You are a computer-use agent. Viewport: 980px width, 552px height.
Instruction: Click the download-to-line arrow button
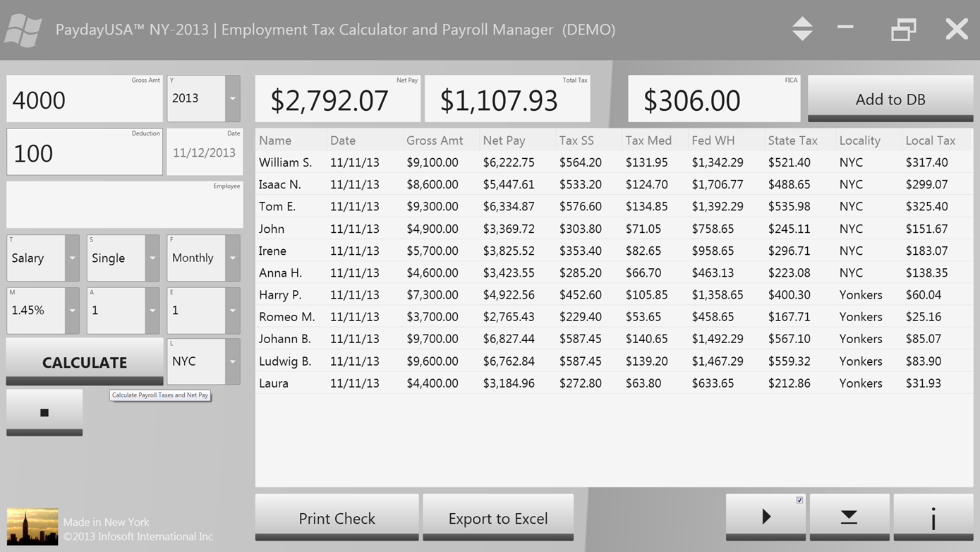pos(849,517)
